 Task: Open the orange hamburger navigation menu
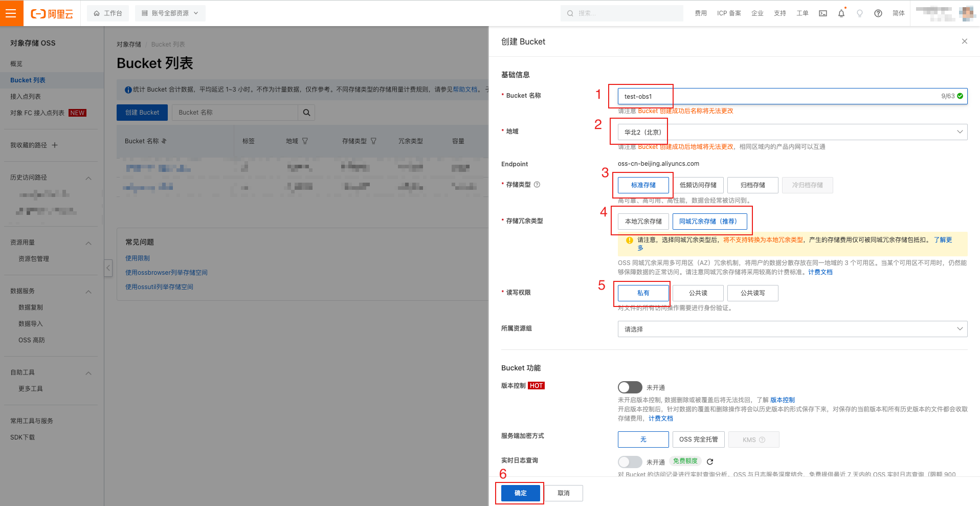click(11, 13)
